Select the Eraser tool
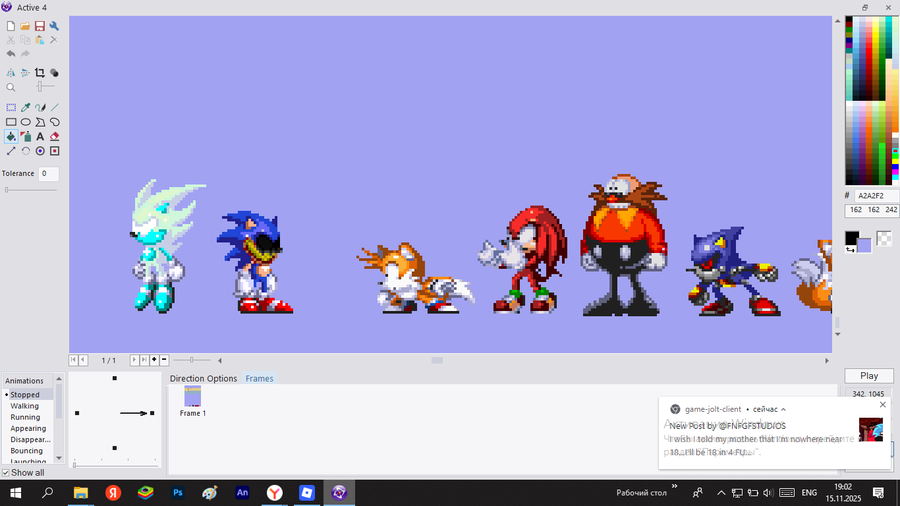The height and width of the screenshot is (506, 900). [x=54, y=137]
